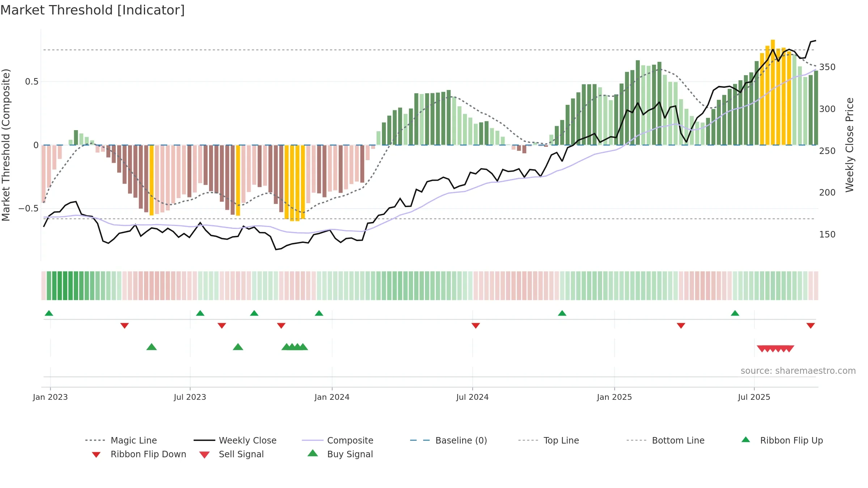Image resolution: width=868 pixels, height=488 pixels.
Task: Toggle the Baseline (0) legend entry
Action: pyautogui.click(x=448, y=440)
